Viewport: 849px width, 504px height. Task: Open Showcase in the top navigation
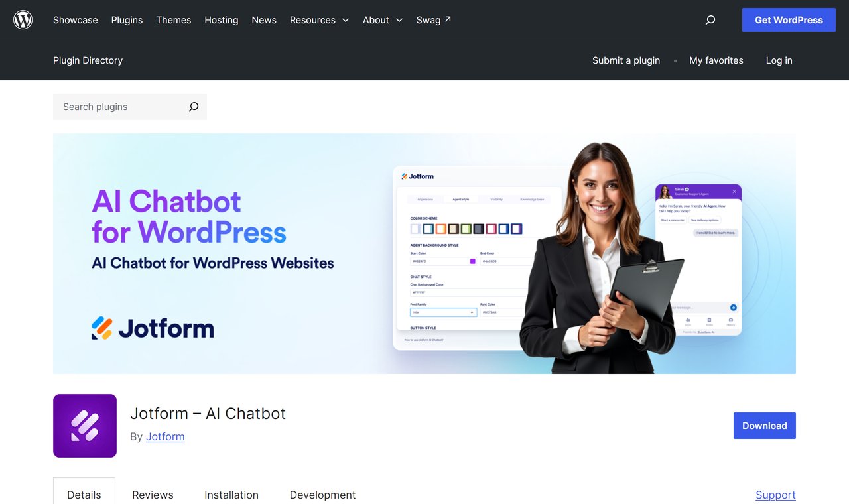tap(76, 20)
